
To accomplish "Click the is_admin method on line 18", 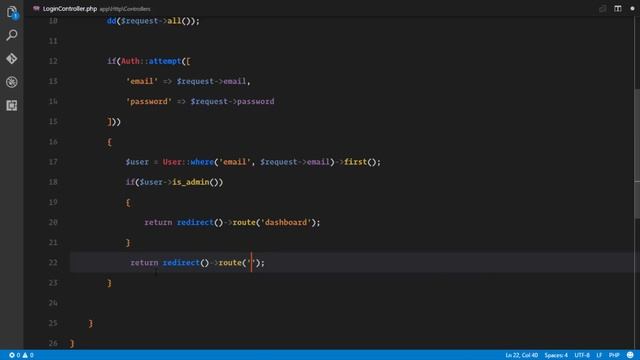I will (191, 182).
